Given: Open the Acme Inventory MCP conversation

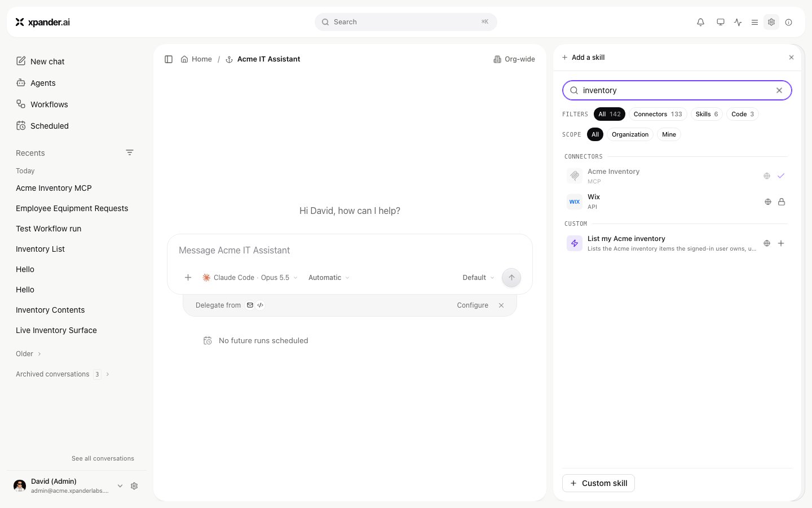Looking at the screenshot, I should [54, 188].
